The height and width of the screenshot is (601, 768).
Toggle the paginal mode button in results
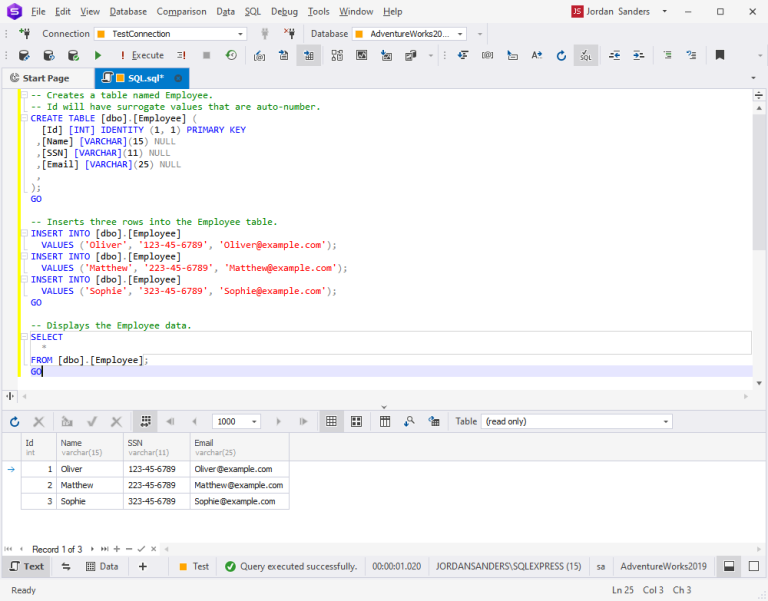tap(145, 422)
